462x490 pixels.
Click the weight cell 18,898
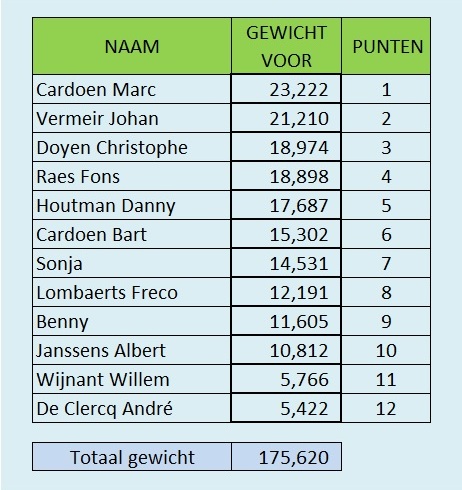pyautogui.click(x=286, y=176)
